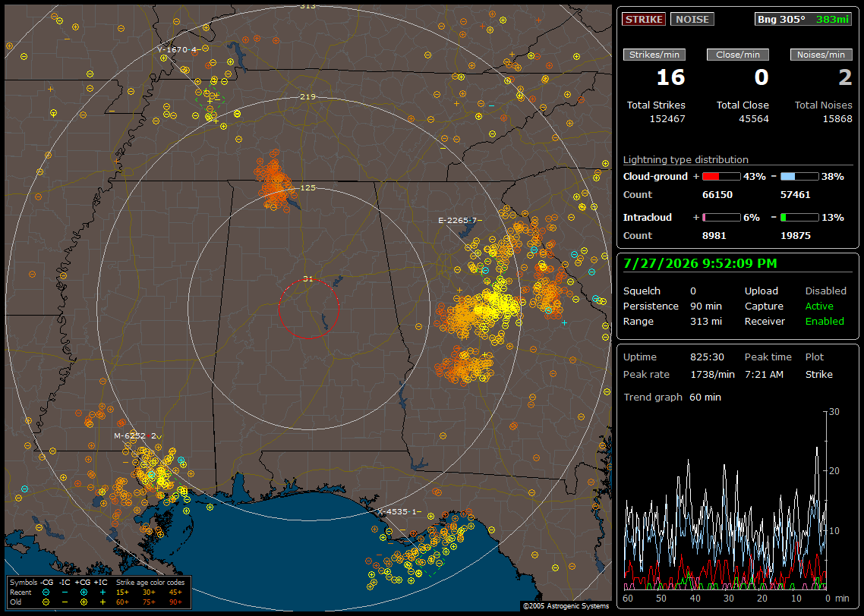The image size is (864, 616).
Task: Select the Close/min header label
Action: (738, 55)
